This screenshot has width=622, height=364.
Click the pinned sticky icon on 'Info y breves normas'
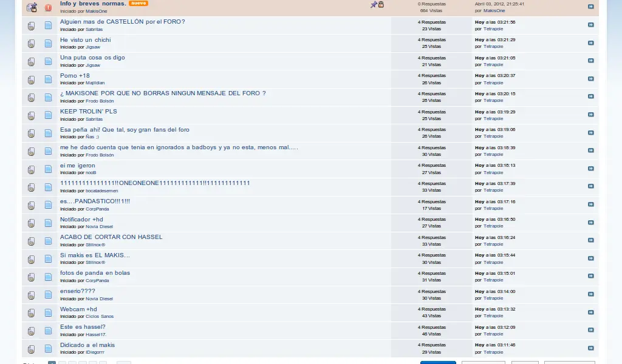coord(374,4)
